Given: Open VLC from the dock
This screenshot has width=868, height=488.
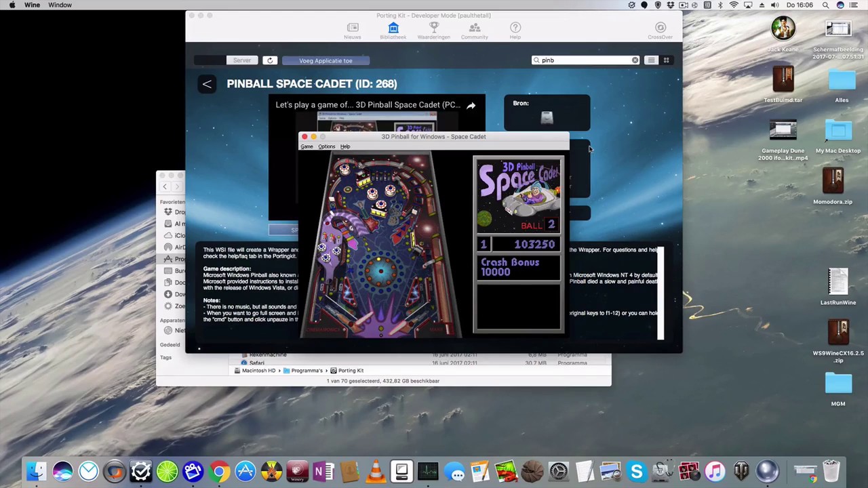Looking at the screenshot, I should (376, 471).
